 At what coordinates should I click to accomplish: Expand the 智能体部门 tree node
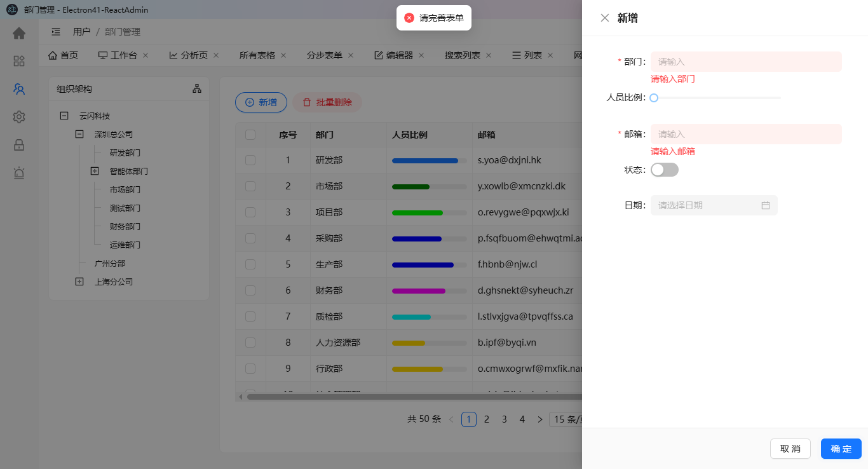click(95, 171)
